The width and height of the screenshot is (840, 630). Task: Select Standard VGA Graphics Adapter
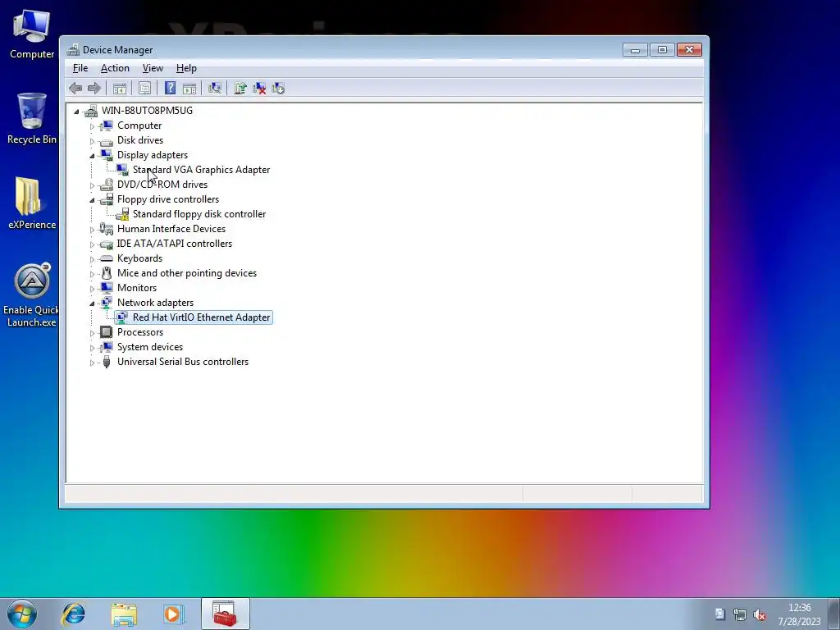click(202, 170)
